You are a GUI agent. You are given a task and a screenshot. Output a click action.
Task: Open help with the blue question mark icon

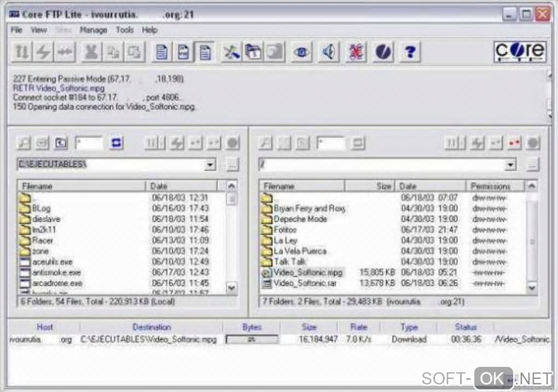click(410, 52)
